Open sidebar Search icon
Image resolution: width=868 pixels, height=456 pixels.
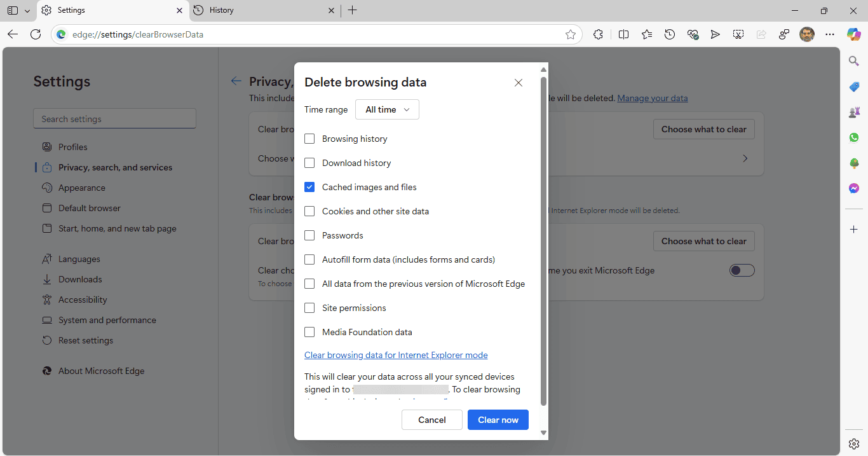click(854, 61)
